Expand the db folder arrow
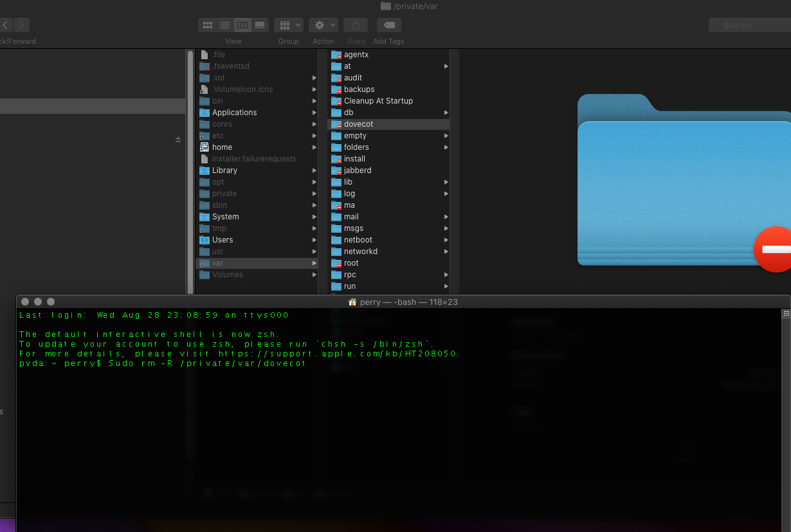This screenshot has width=791, height=532. pyautogui.click(x=446, y=113)
